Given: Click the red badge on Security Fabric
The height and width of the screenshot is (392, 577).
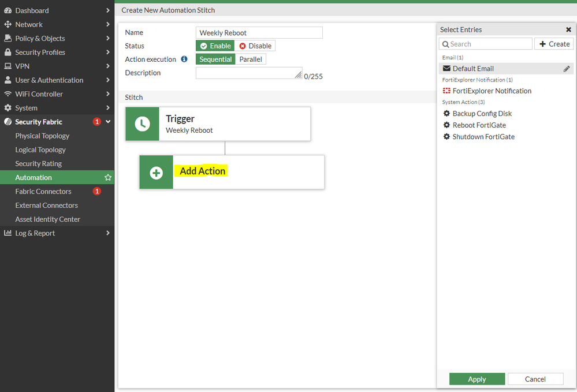Looking at the screenshot, I should pos(97,122).
